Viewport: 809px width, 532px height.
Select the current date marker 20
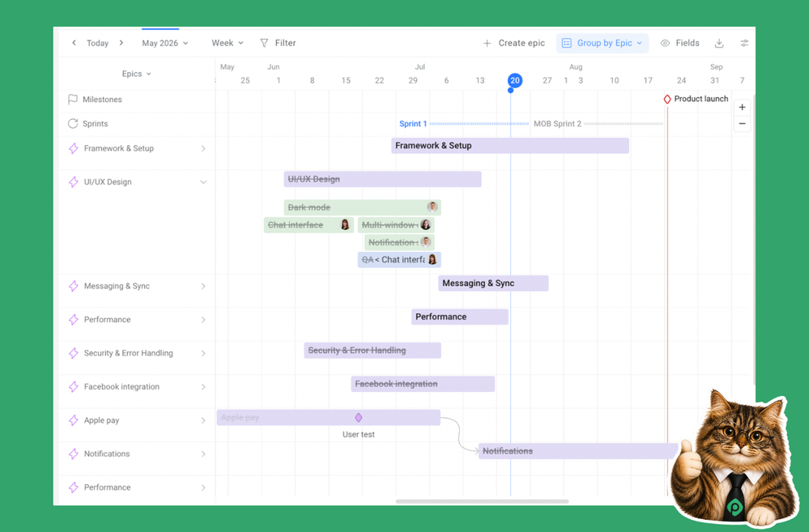point(514,80)
